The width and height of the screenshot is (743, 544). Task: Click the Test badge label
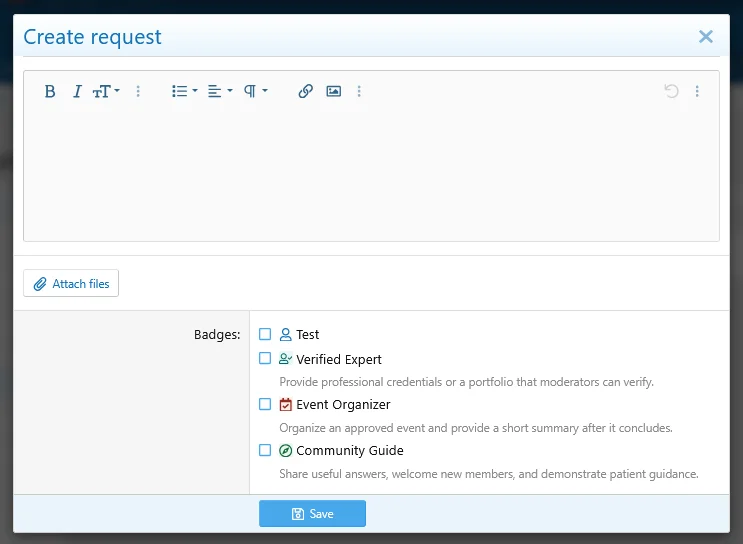click(308, 335)
